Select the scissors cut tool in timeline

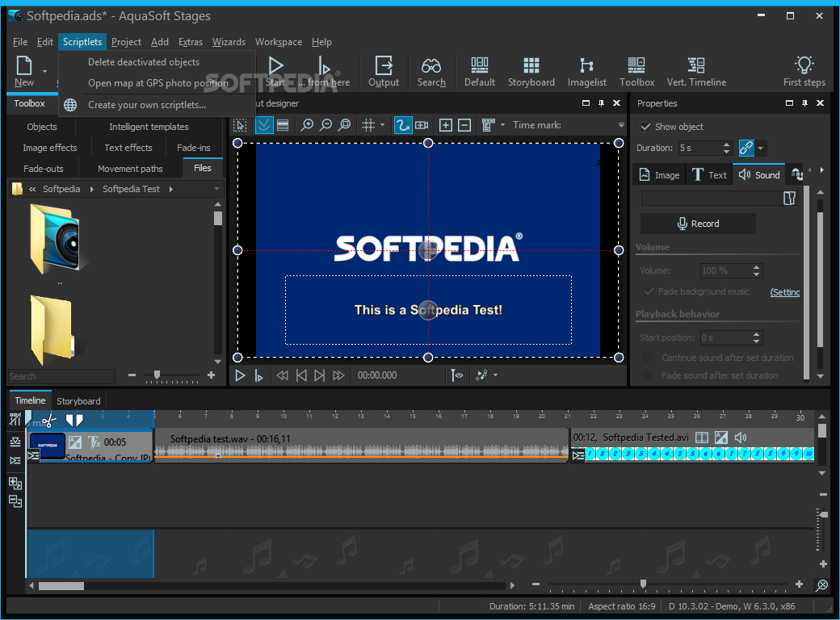tap(48, 421)
